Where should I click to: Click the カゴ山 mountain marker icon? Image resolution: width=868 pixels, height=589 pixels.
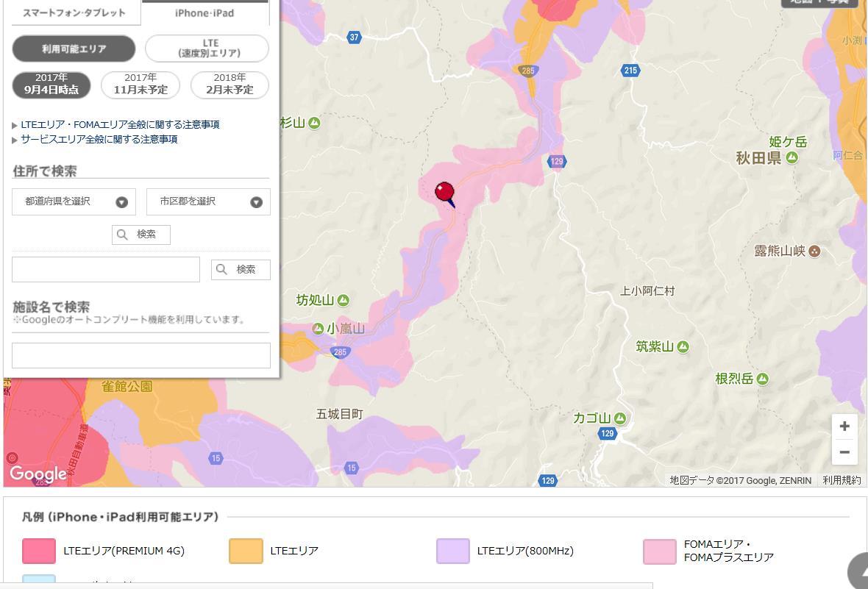coord(620,418)
